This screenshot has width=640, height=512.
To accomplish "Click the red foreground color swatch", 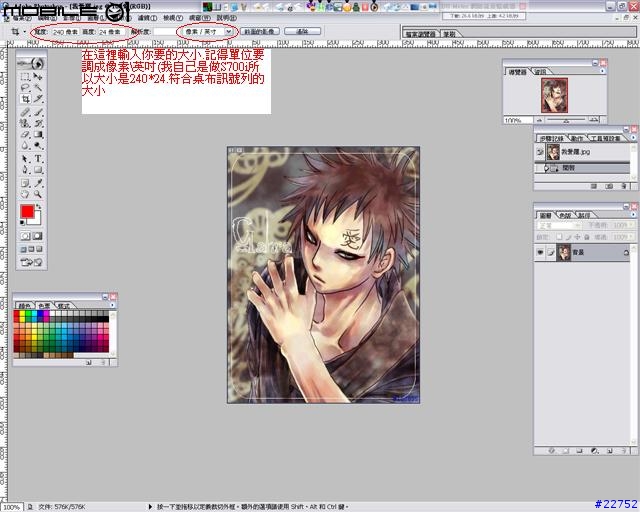I will pos(28,211).
